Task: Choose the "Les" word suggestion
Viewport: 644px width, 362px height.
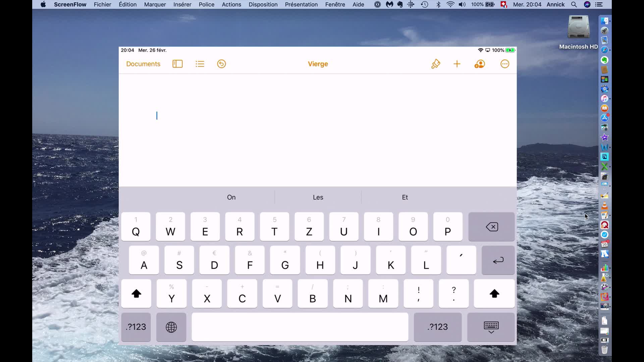Action: coord(318,197)
